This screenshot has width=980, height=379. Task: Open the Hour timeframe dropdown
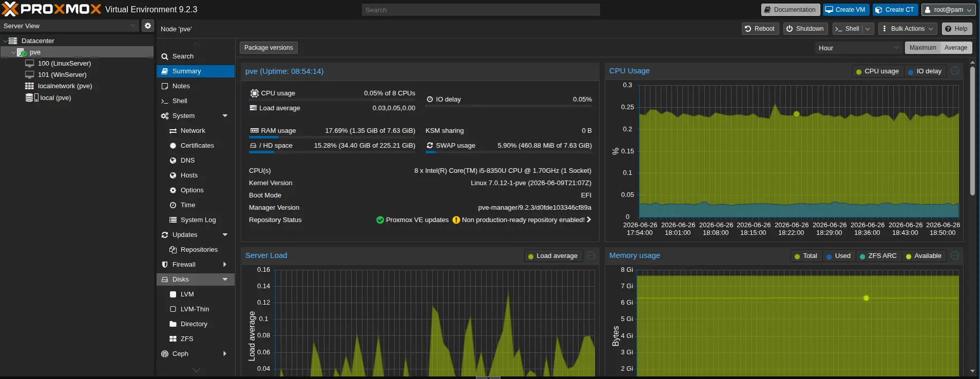pos(858,48)
